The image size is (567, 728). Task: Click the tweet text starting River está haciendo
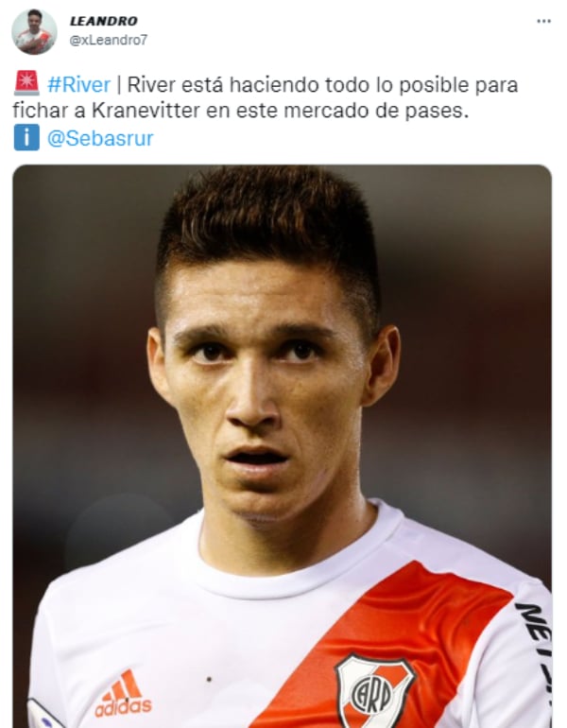pos(265,98)
